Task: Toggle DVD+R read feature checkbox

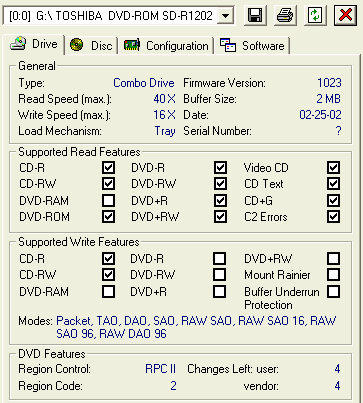Action: [220, 201]
